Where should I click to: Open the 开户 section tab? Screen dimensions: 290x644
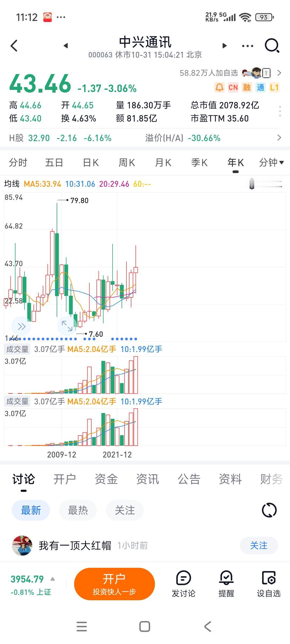(x=65, y=479)
